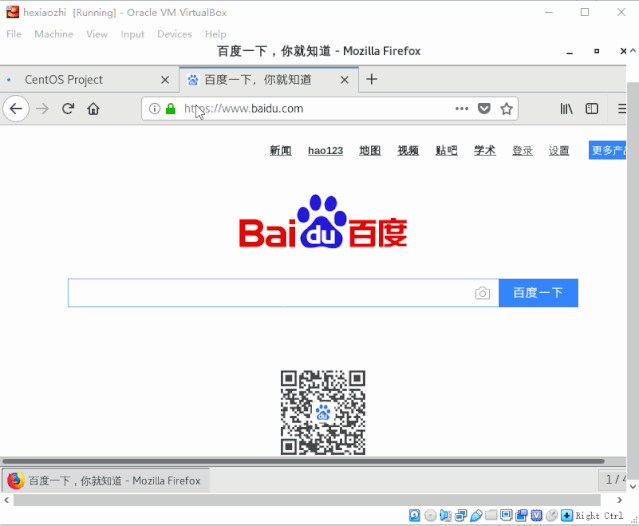Open the VirtualBox Input menu
Image resolution: width=639 pixels, height=526 pixels.
132,34
